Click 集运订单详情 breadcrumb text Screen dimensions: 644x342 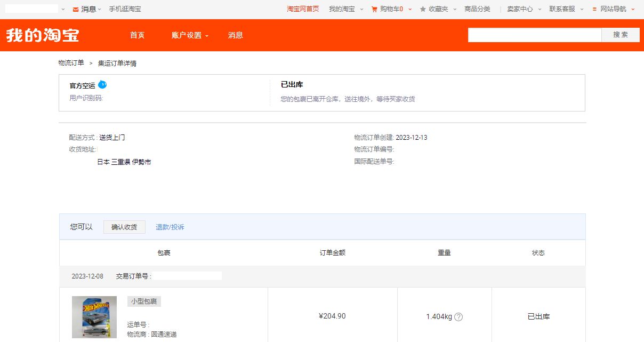117,63
